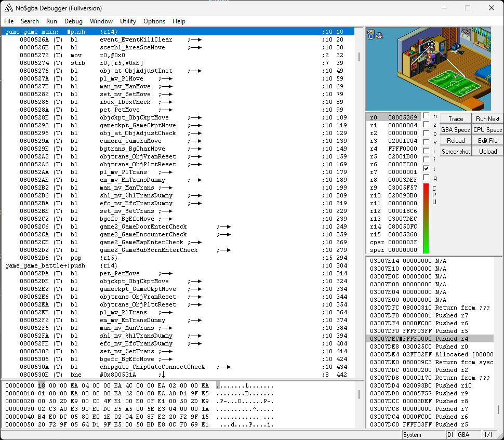Select register r15 value 08005268
This screenshot has height=440, width=504.
pyautogui.click(x=403, y=234)
